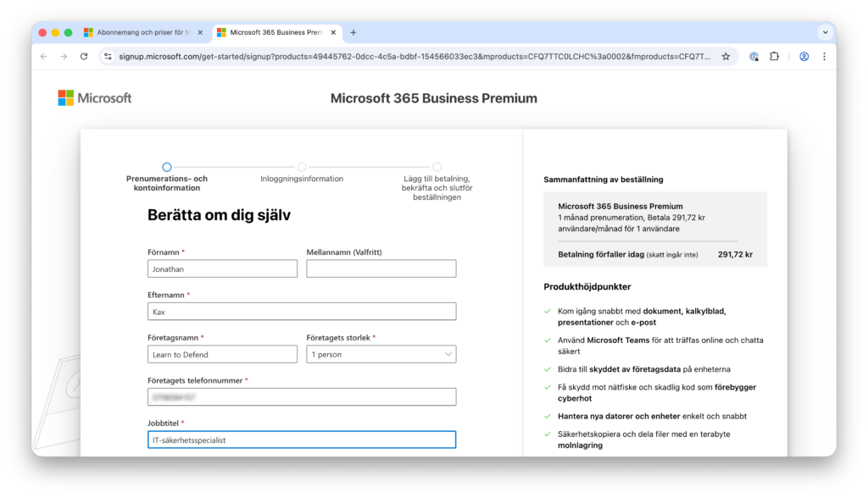
Task: Open the Chrome profile avatar
Action: pyautogui.click(x=804, y=57)
